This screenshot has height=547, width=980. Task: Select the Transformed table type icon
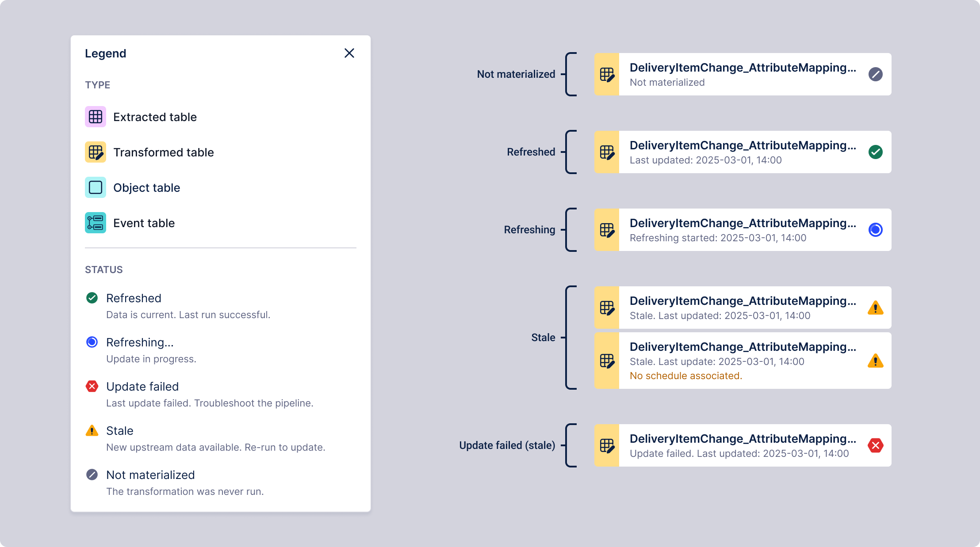(95, 152)
